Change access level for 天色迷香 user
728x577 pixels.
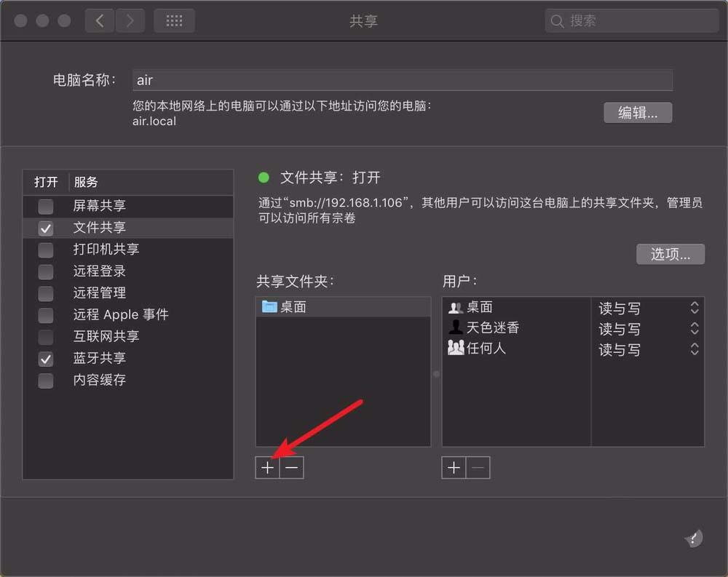click(695, 329)
